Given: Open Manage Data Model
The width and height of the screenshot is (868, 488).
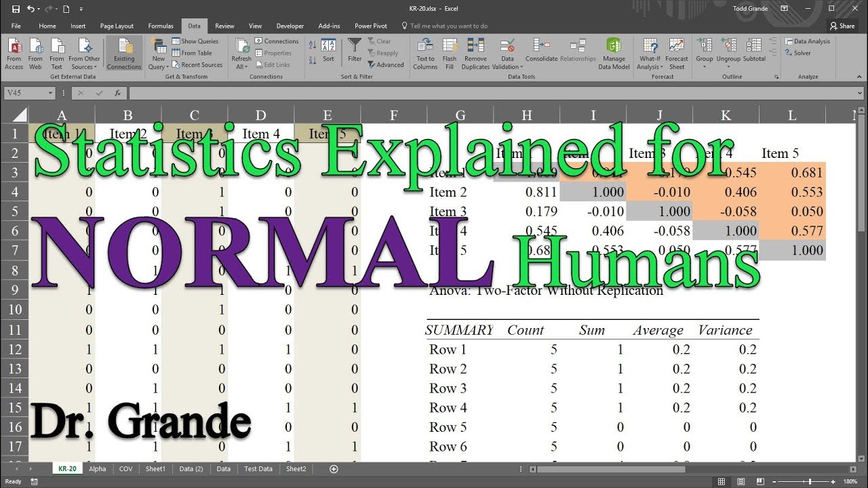Looking at the screenshot, I should pos(614,54).
